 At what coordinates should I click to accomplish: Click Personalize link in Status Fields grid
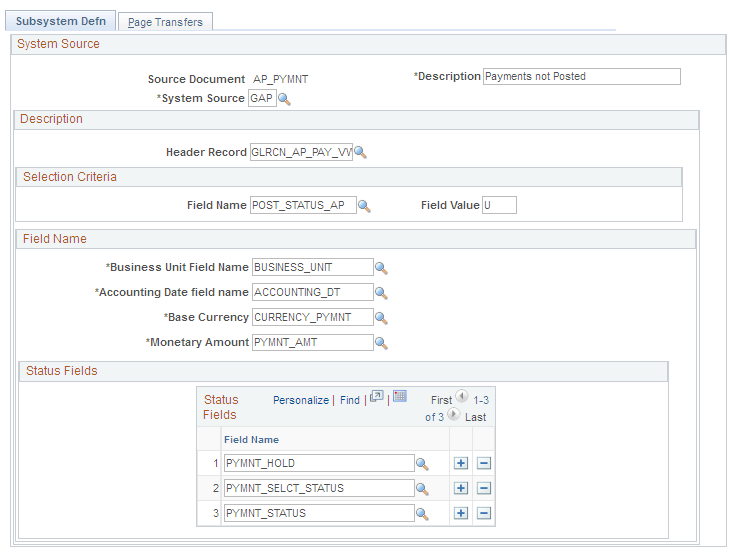301,400
